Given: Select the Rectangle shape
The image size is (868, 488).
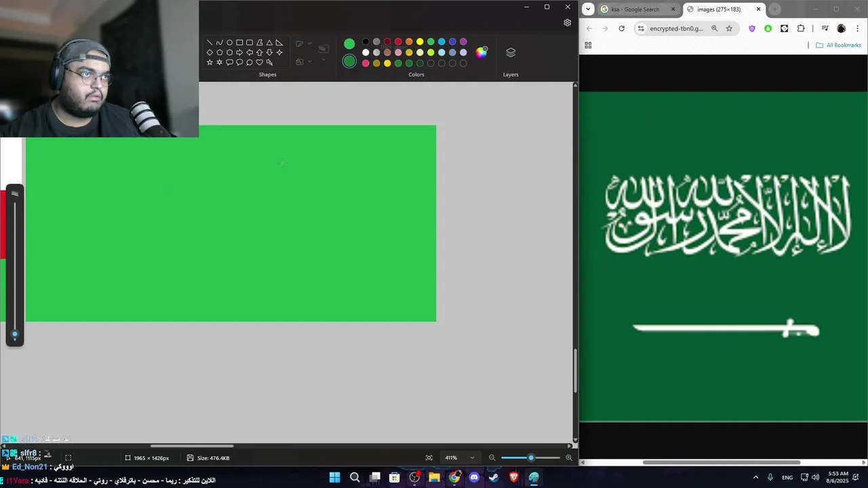Looking at the screenshot, I should pyautogui.click(x=239, y=42).
